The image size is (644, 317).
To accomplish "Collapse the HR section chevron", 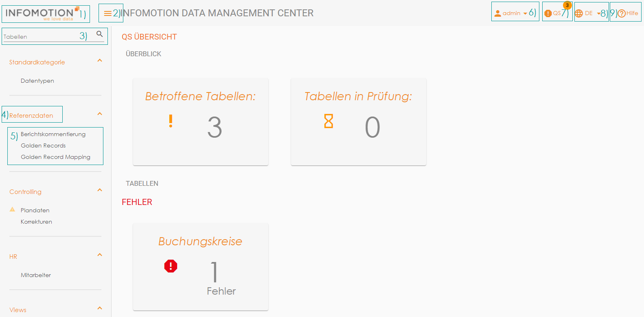I will [100, 255].
